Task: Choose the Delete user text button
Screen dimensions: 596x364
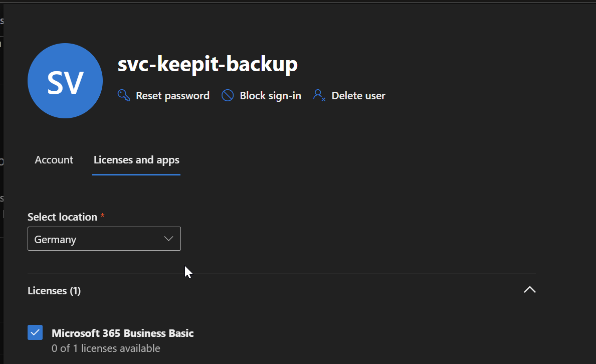Action: pyautogui.click(x=358, y=96)
